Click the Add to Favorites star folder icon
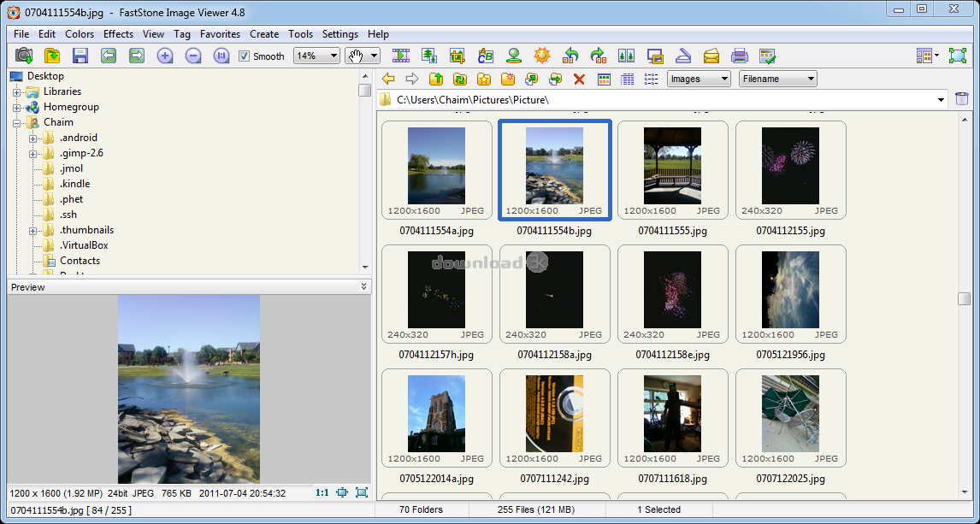Image resolution: width=980 pixels, height=524 pixels. [x=484, y=79]
